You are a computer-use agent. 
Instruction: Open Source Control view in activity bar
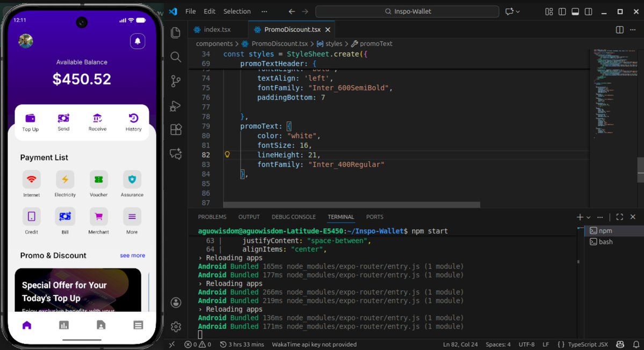coord(176,81)
